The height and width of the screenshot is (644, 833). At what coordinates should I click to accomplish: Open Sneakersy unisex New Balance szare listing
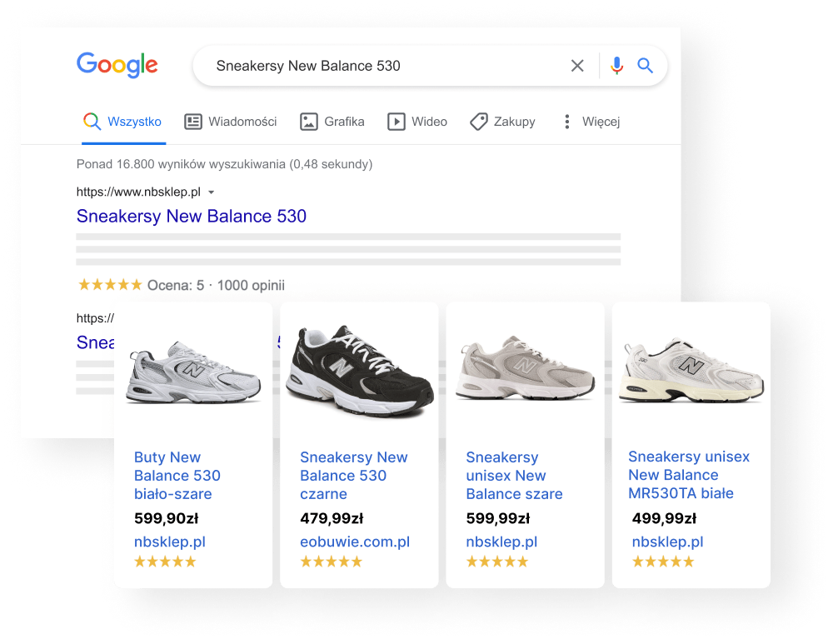click(x=514, y=476)
